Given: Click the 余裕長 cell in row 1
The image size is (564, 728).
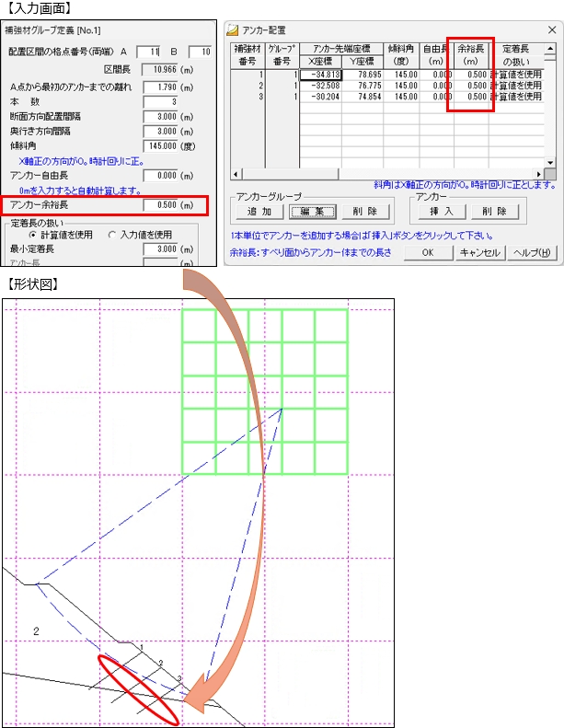Looking at the screenshot, I should [471, 75].
